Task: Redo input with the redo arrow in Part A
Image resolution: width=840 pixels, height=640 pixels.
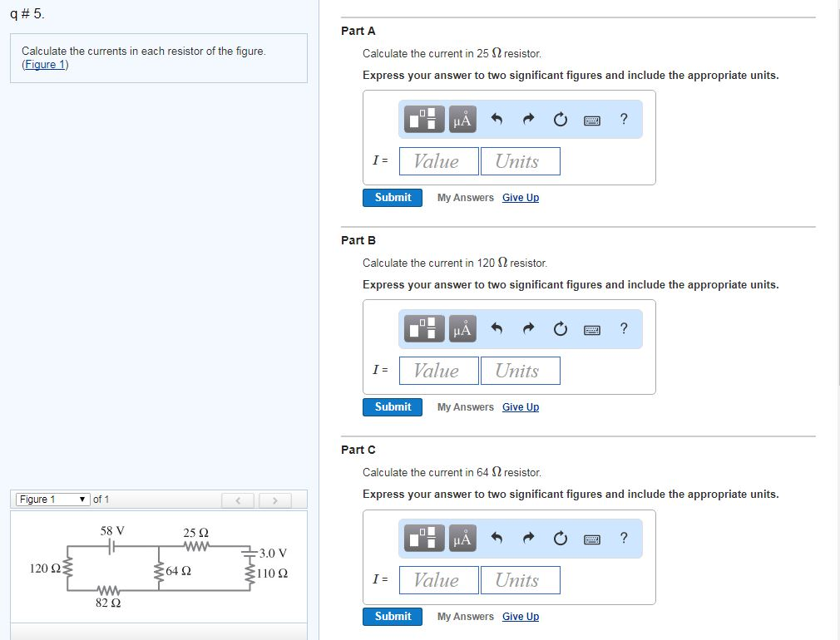Action: (x=527, y=119)
